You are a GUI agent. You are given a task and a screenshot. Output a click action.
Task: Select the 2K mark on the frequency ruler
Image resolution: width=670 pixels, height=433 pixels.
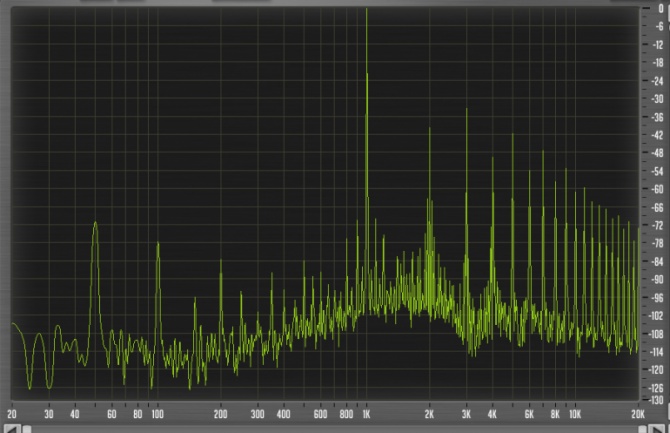coord(429,412)
